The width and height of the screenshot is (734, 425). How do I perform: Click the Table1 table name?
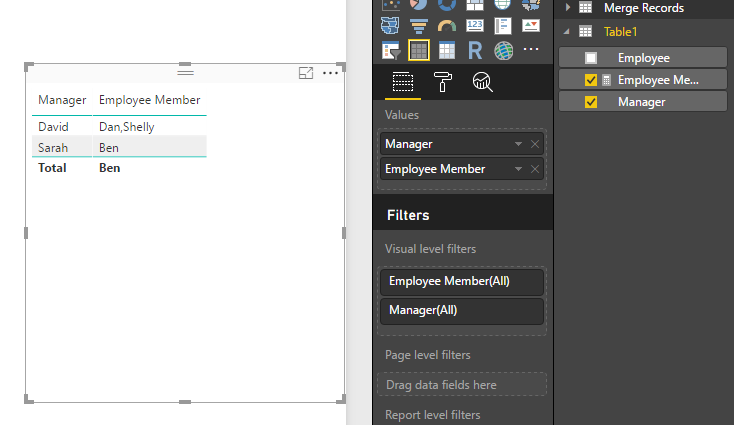pyautogui.click(x=620, y=31)
